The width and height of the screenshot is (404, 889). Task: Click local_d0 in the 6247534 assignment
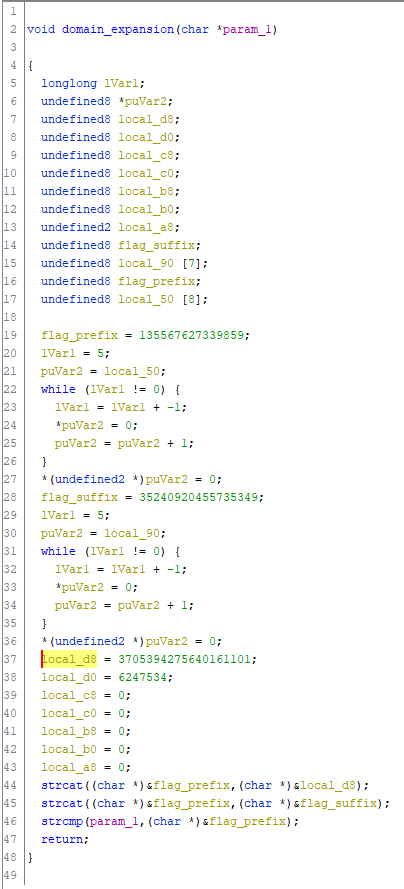(x=69, y=678)
